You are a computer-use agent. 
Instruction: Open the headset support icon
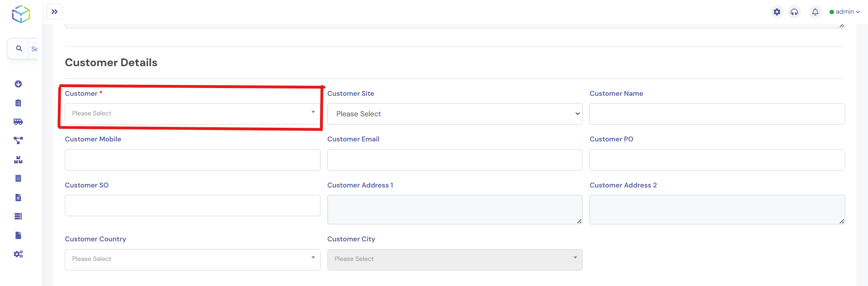tap(794, 12)
